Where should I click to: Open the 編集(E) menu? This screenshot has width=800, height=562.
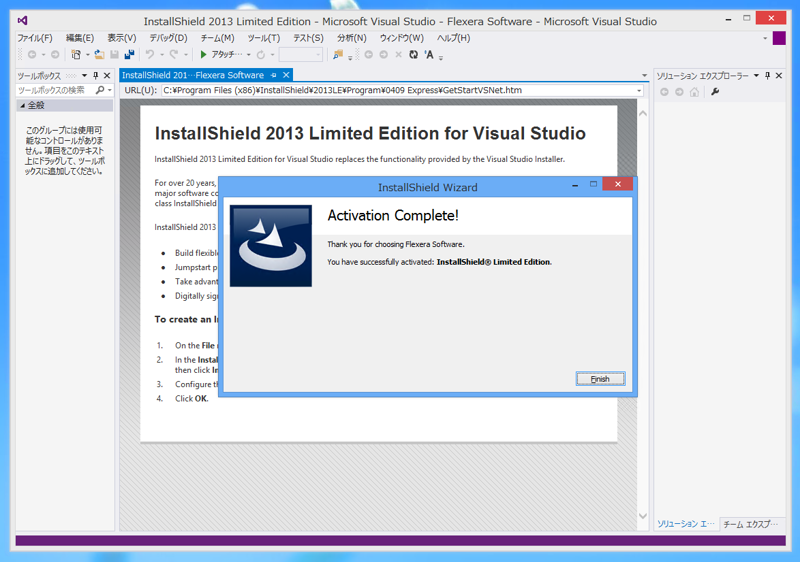[x=80, y=38]
